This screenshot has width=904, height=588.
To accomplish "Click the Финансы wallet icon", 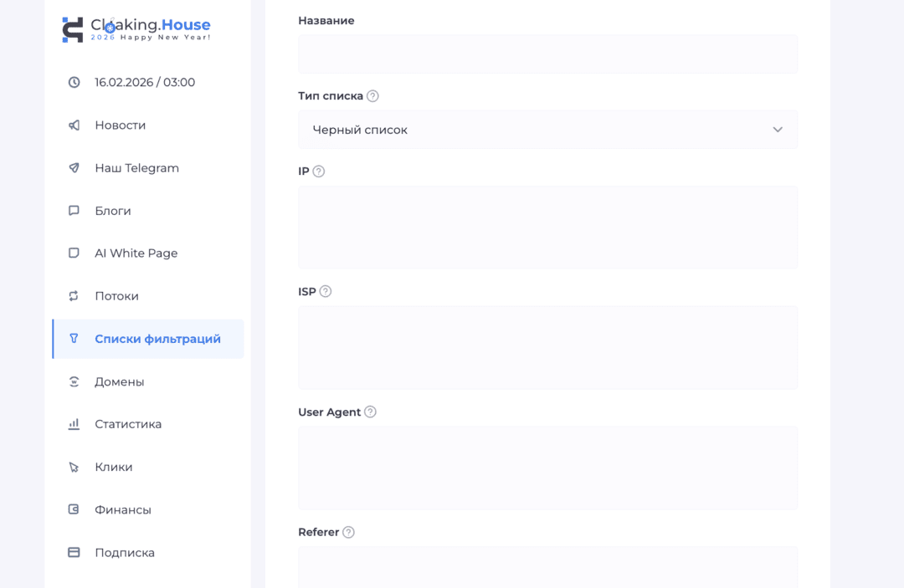I will point(75,509).
